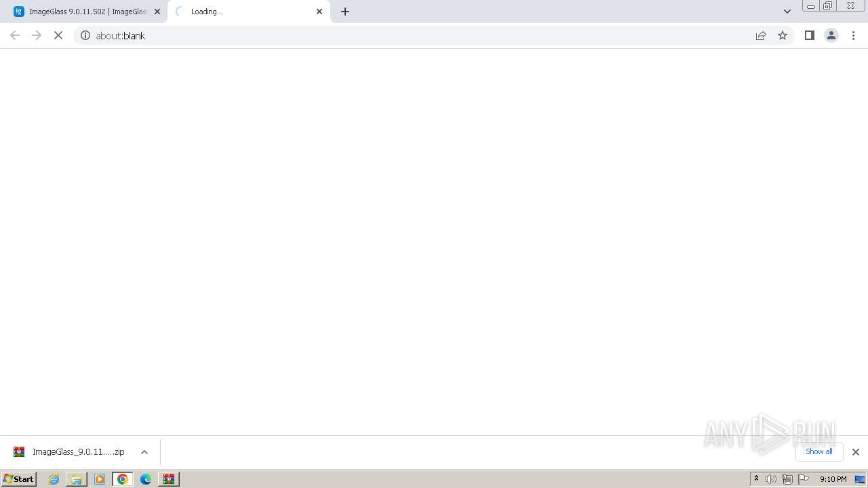This screenshot has width=868, height=488.
Task: Close the downloads bar
Action: [x=856, y=452]
